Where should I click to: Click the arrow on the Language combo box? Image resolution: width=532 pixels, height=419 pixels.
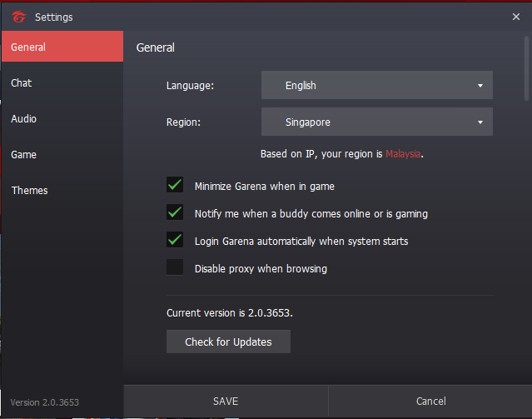480,86
